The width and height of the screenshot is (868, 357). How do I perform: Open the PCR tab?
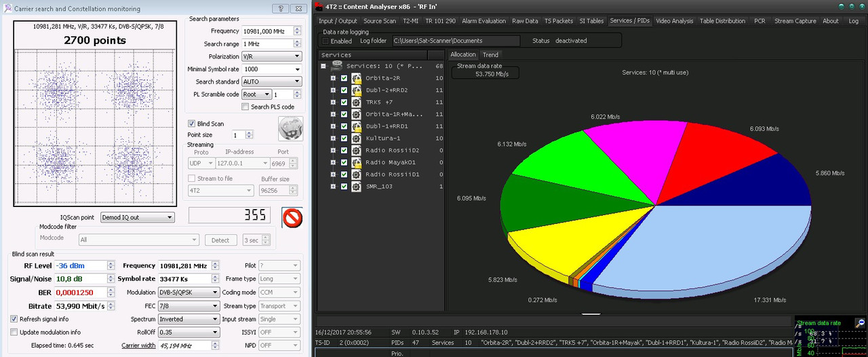[x=759, y=21]
